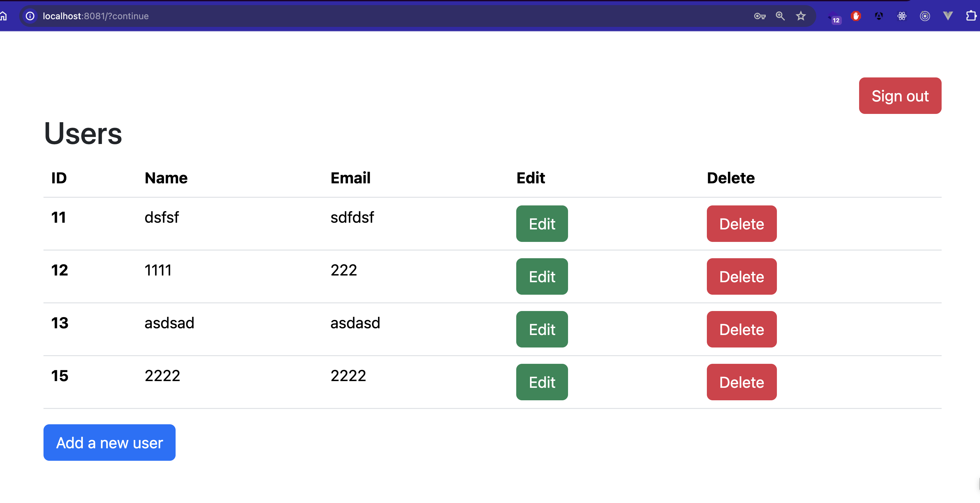Open the Angular DevTools extension
The image size is (980, 503).
tap(878, 16)
